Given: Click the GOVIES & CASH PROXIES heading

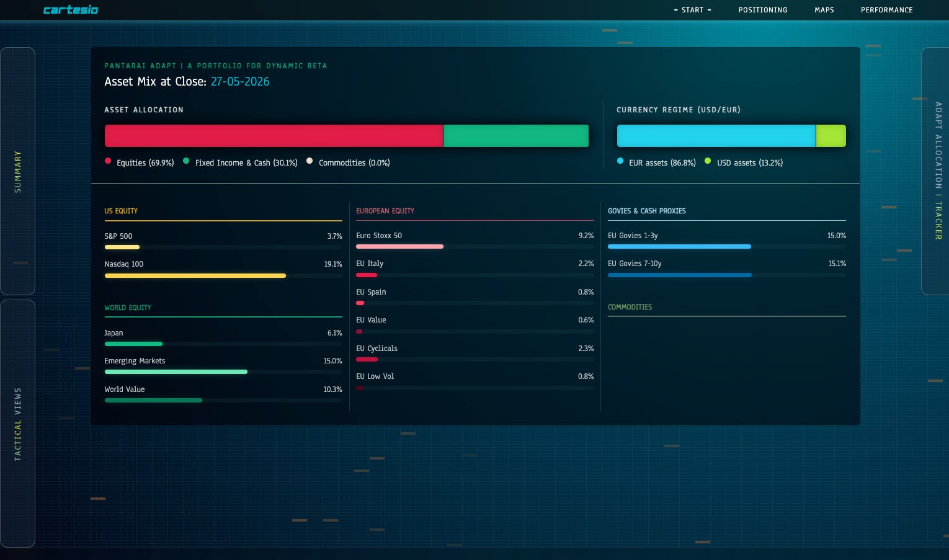Looking at the screenshot, I should pos(647,211).
